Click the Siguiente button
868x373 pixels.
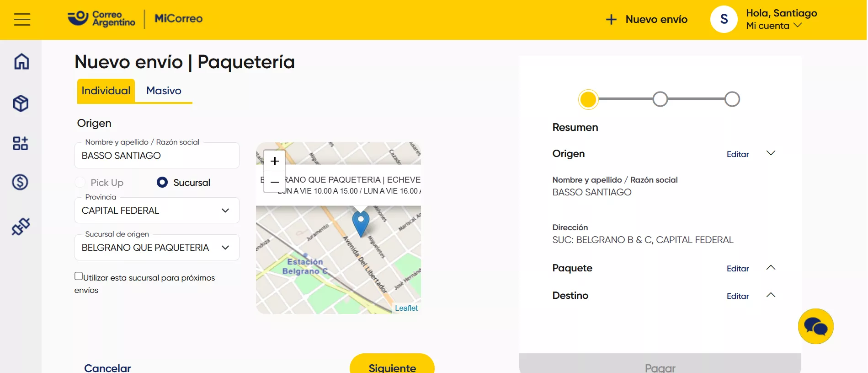coord(392,363)
